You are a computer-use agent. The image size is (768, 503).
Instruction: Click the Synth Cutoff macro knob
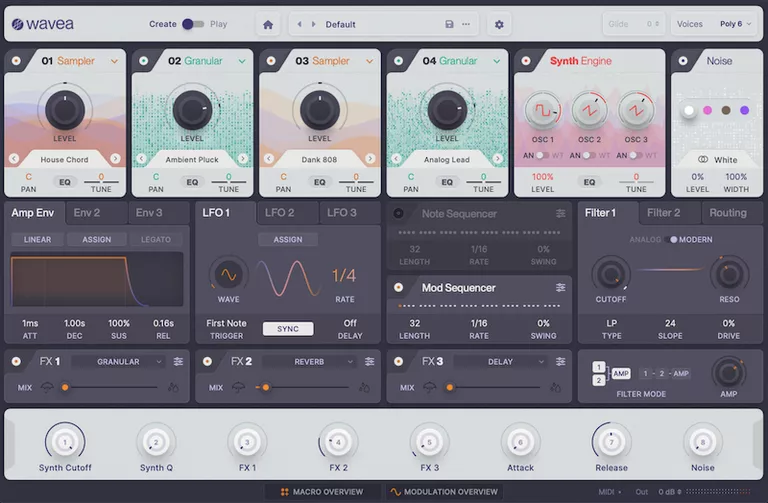64,442
